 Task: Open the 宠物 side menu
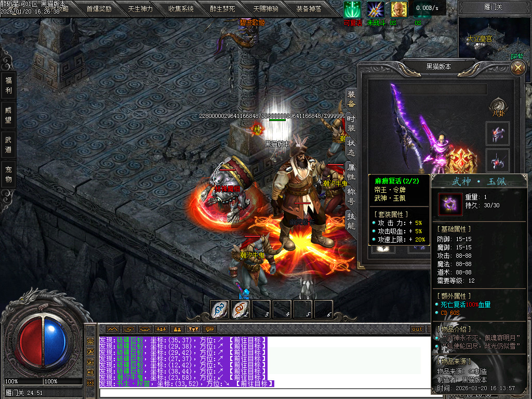coord(8,174)
